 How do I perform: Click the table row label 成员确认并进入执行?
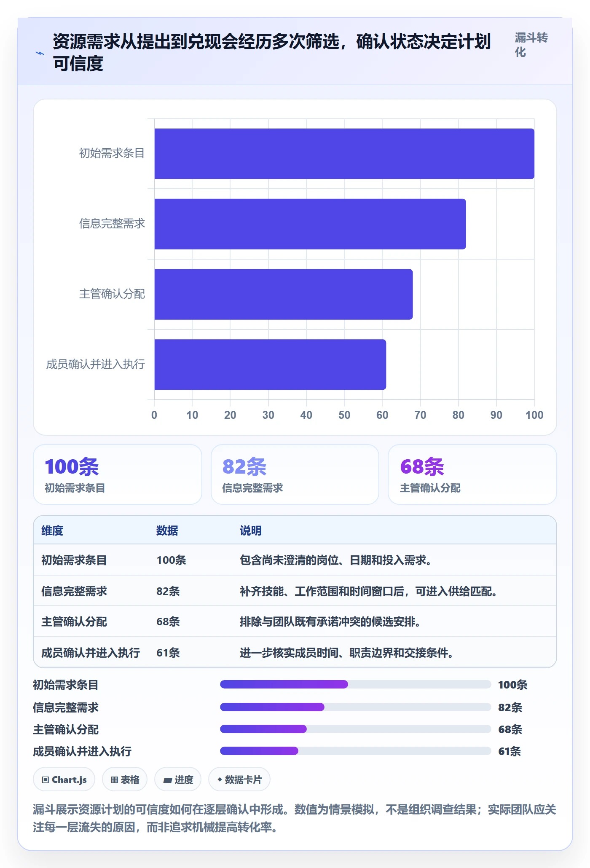[91, 653]
